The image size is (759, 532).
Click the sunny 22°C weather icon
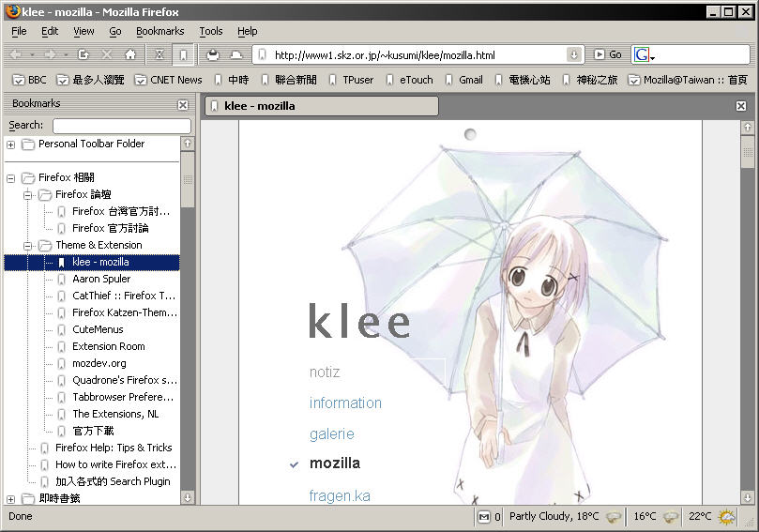pos(725,516)
